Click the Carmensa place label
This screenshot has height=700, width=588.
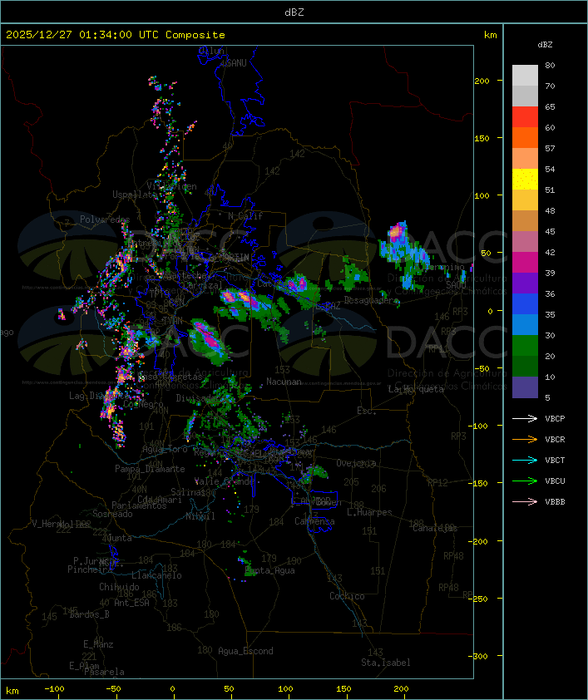click(x=314, y=521)
